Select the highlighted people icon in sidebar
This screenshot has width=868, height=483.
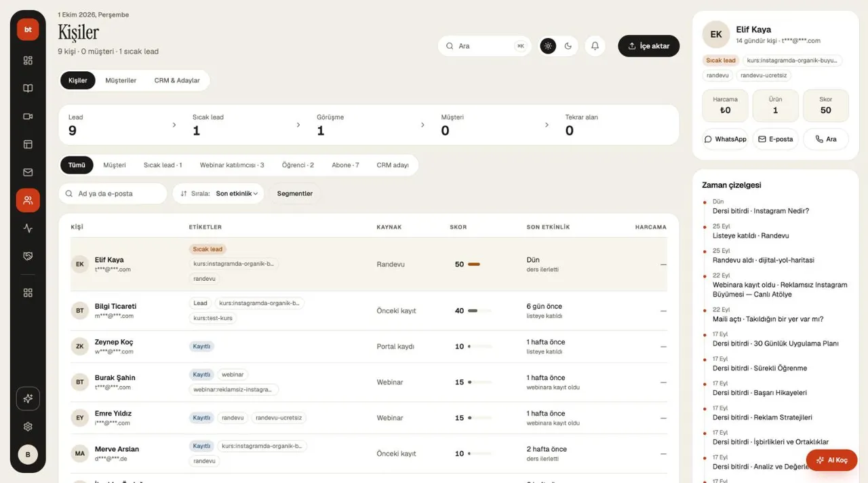point(28,200)
